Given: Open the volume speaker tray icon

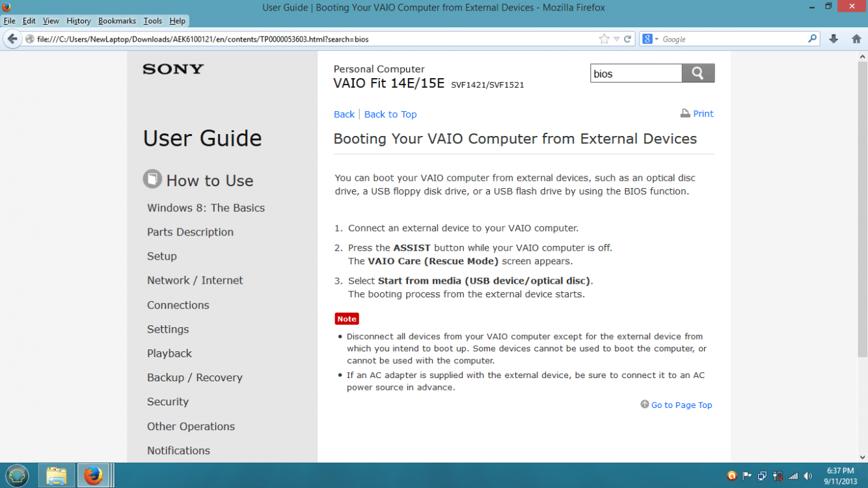Looking at the screenshot, I should [807, 476].
